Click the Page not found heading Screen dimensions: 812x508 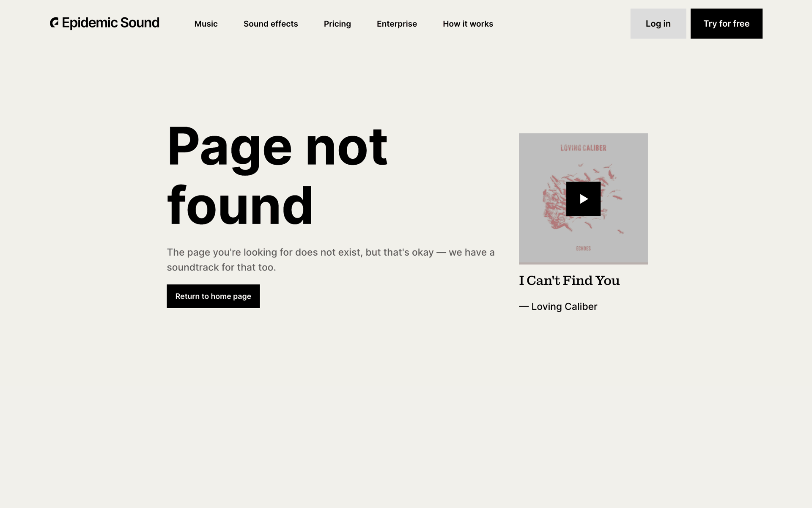coord(277,176)
